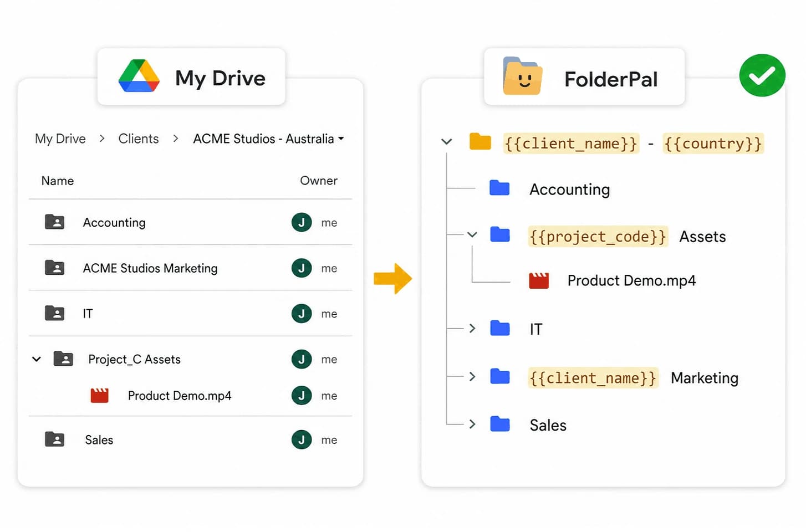
Task: Click the blue Sales folder icon in FolderPal
Action: click(500, 424)
